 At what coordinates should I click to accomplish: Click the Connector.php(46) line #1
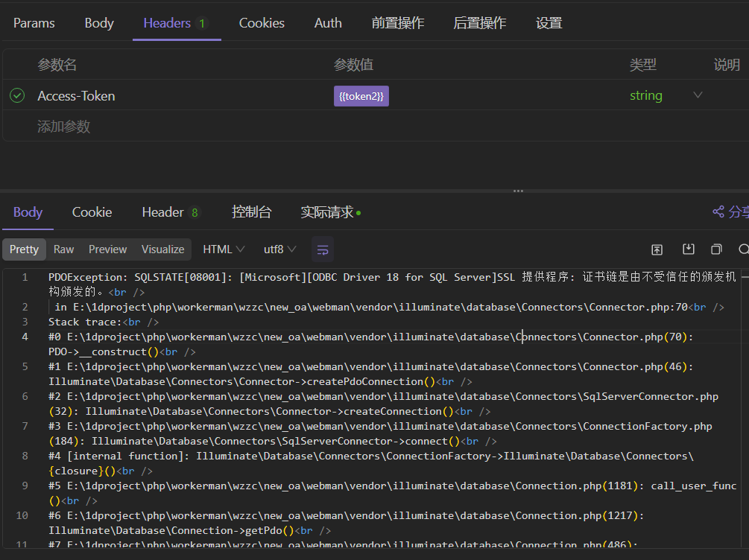370,374
